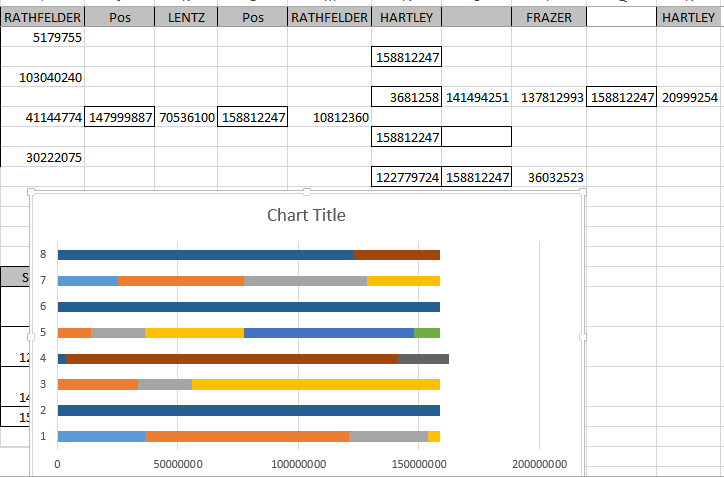Click the brown segment of bar 8
Viewport: 724px width, 477px height.
[397, 255]
